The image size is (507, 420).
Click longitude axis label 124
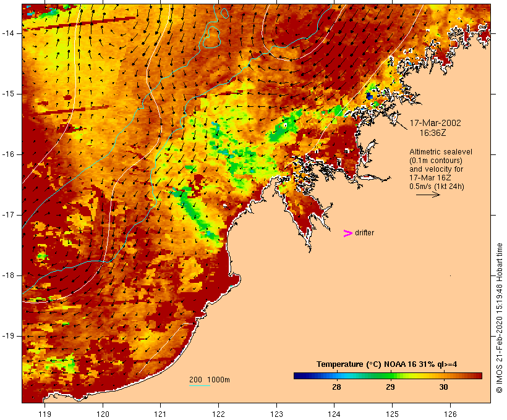pos(334,414)
